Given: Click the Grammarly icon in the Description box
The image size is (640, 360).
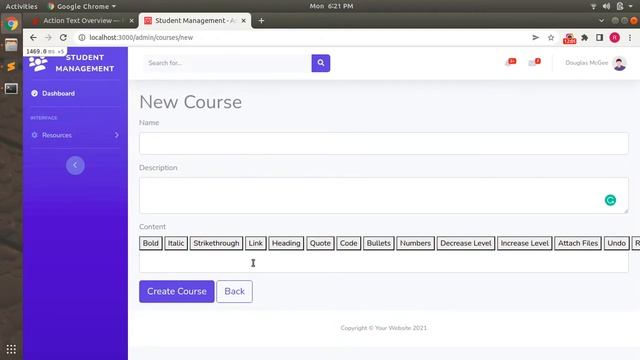Looking at the screenshot, I should point(610,200).
